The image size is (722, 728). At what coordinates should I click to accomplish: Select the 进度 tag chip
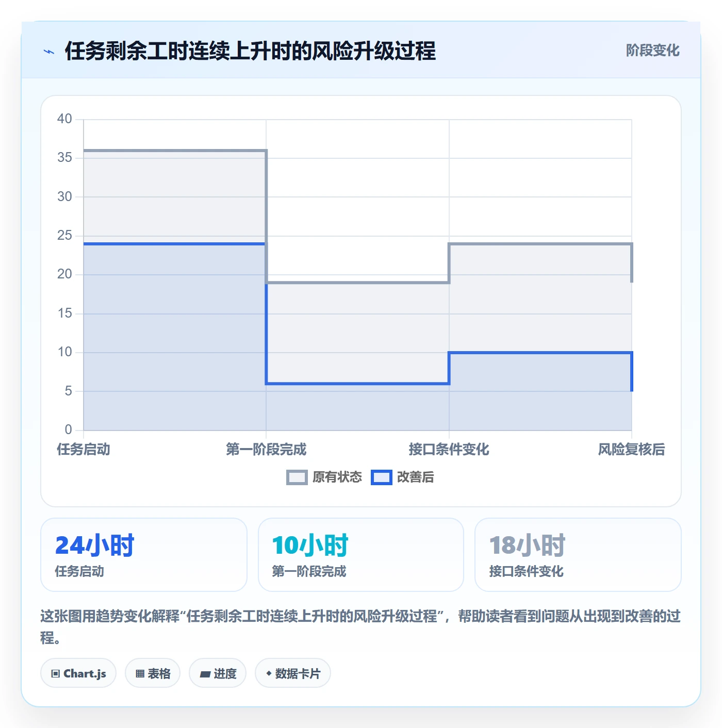click(x=218, y=673)
